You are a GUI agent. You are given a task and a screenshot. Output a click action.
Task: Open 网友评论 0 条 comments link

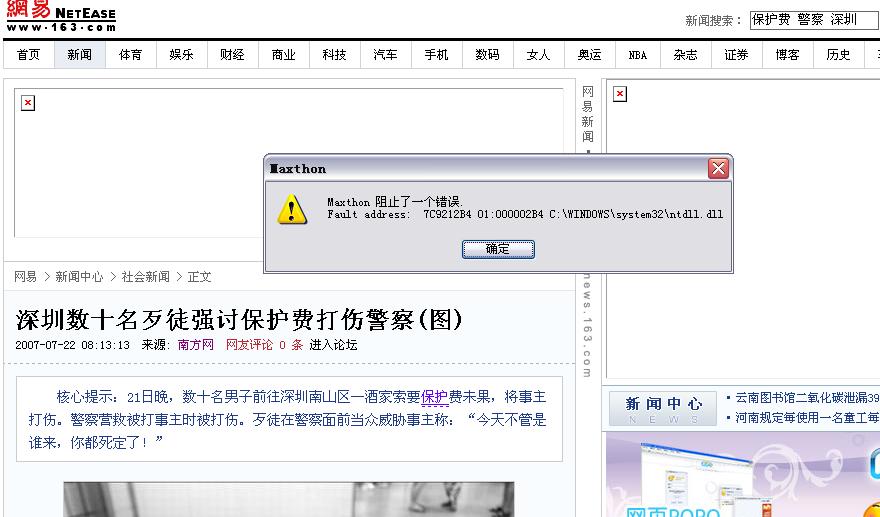click(x=264, y=345)
